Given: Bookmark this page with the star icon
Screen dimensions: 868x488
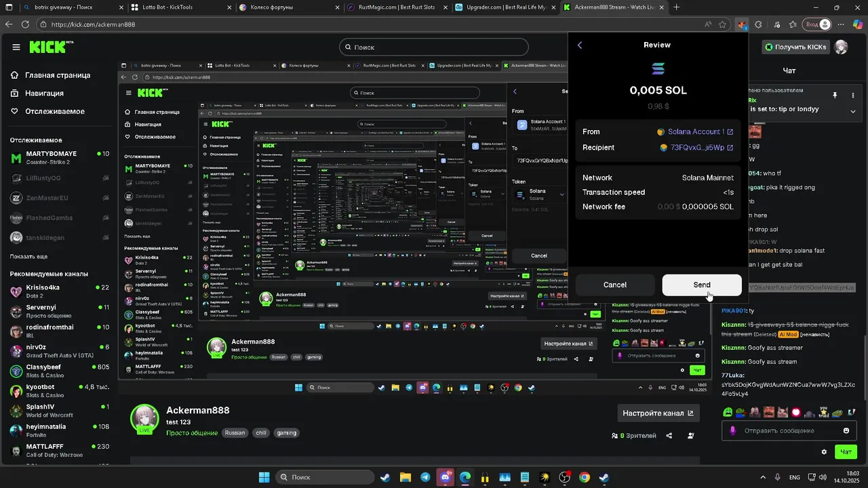Looking at the screenshot, I should (x=723, y=24).
